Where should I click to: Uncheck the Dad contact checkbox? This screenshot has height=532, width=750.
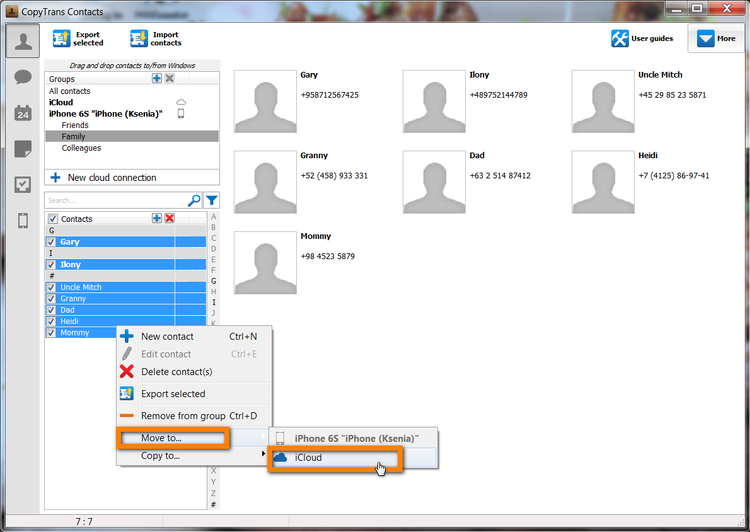pos(51,310)
